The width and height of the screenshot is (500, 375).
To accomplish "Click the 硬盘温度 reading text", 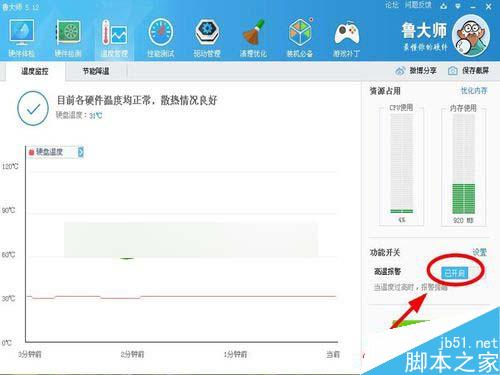I will 79,115.
